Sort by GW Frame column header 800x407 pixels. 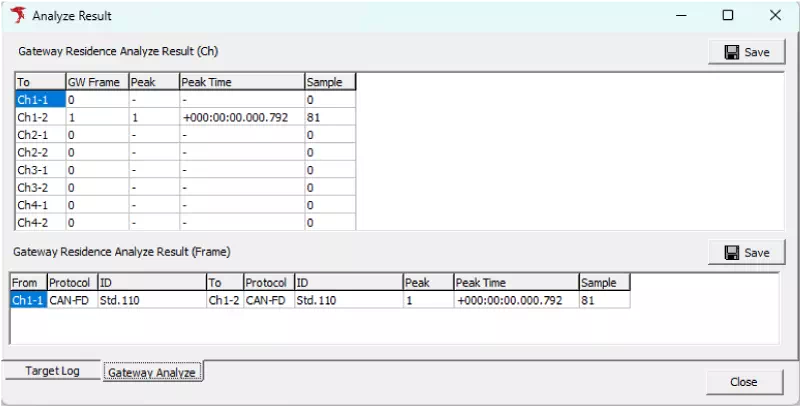[96, 82]
